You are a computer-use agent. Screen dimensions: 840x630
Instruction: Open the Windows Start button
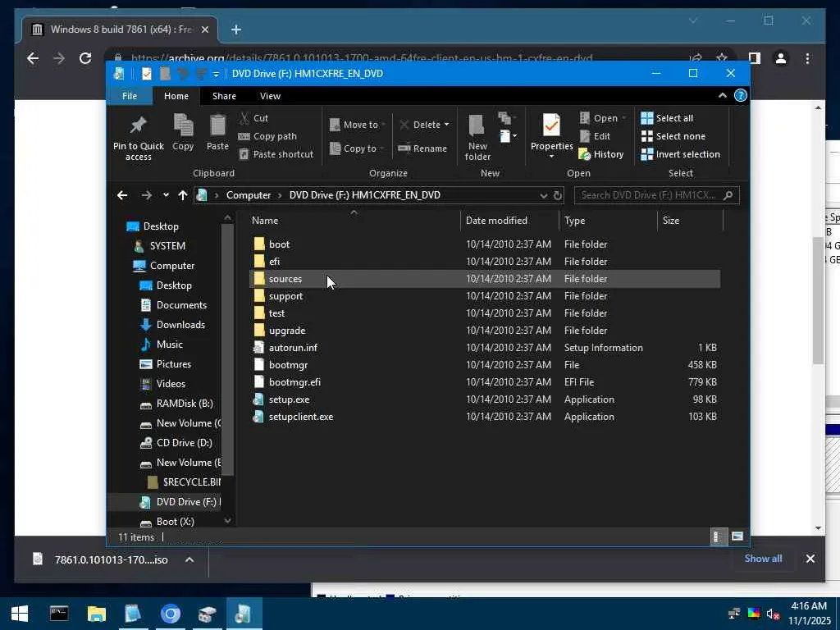tap(20, 614)
